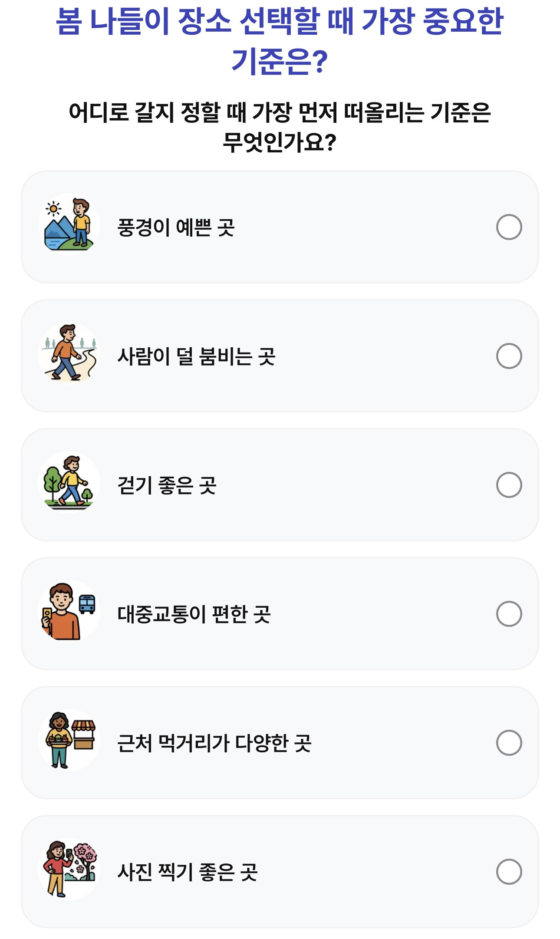Mark the 걷기 좋은 곳 radio button
The image size is (560, 939).
(x=509, y=485)
